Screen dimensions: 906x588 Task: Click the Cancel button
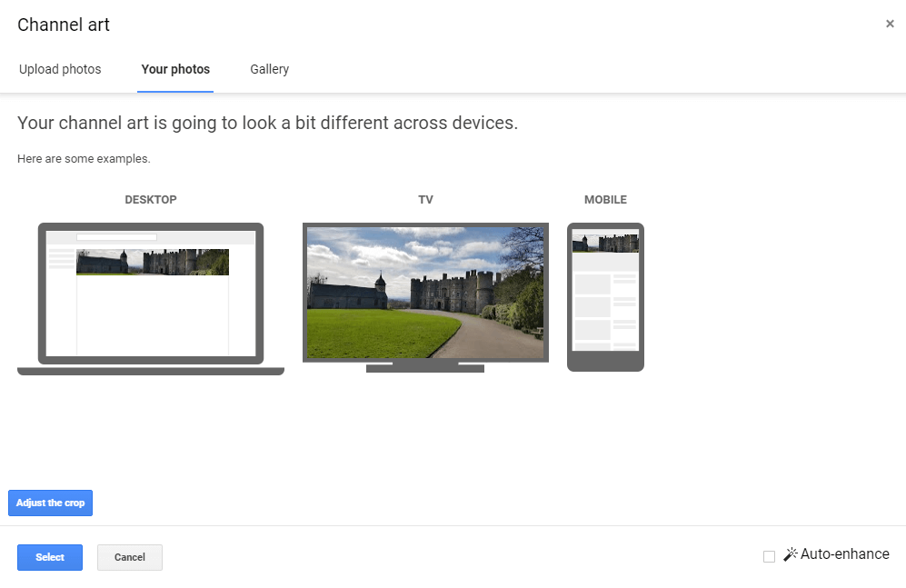[x=129, y=557]
